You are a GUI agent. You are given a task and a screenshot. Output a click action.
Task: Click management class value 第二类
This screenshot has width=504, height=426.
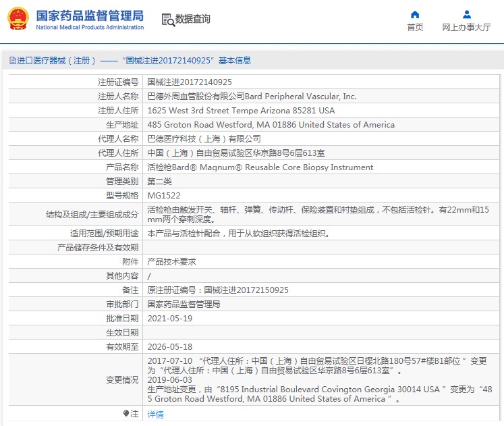[x=160, y=182]
